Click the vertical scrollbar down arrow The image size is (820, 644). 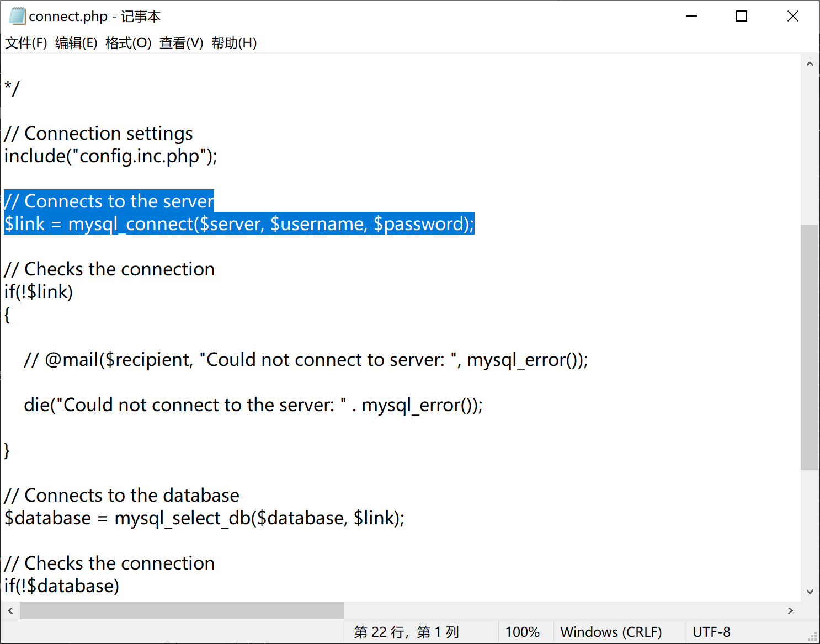coord(810,592)
